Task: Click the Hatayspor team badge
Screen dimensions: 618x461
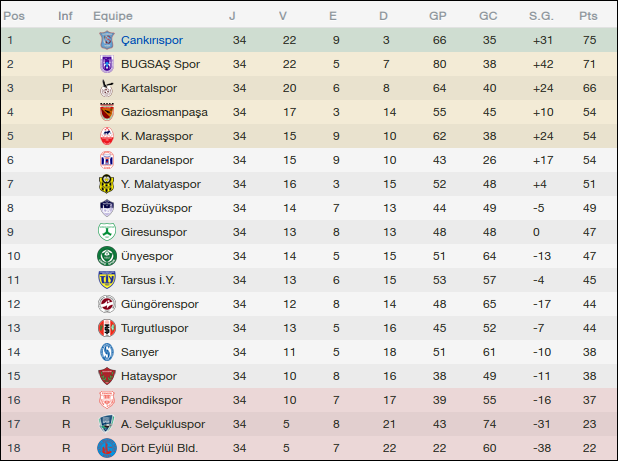Action: [x=106, y=376]
